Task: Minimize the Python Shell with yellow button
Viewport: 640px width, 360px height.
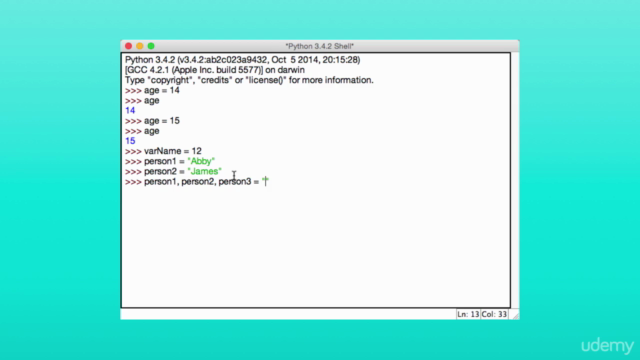Action: pyautogui.click(x=140, y=46)
